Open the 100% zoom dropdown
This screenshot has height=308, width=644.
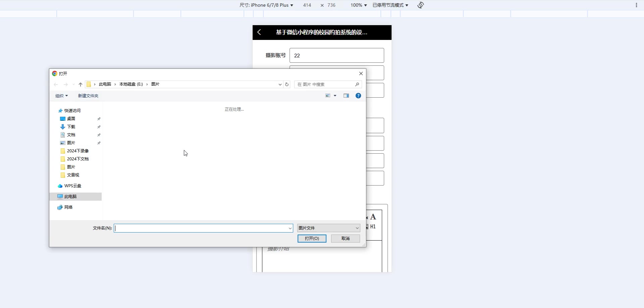coord(359,5)
